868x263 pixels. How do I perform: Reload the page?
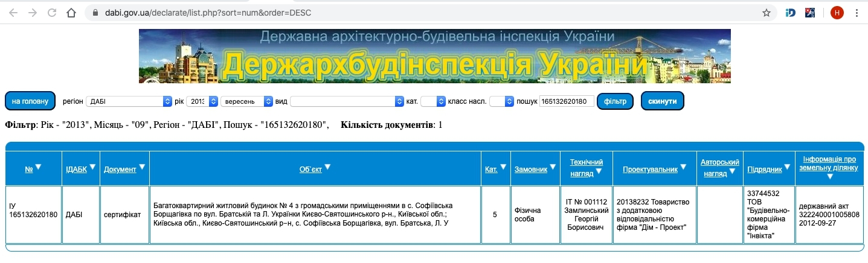[51, 12]
